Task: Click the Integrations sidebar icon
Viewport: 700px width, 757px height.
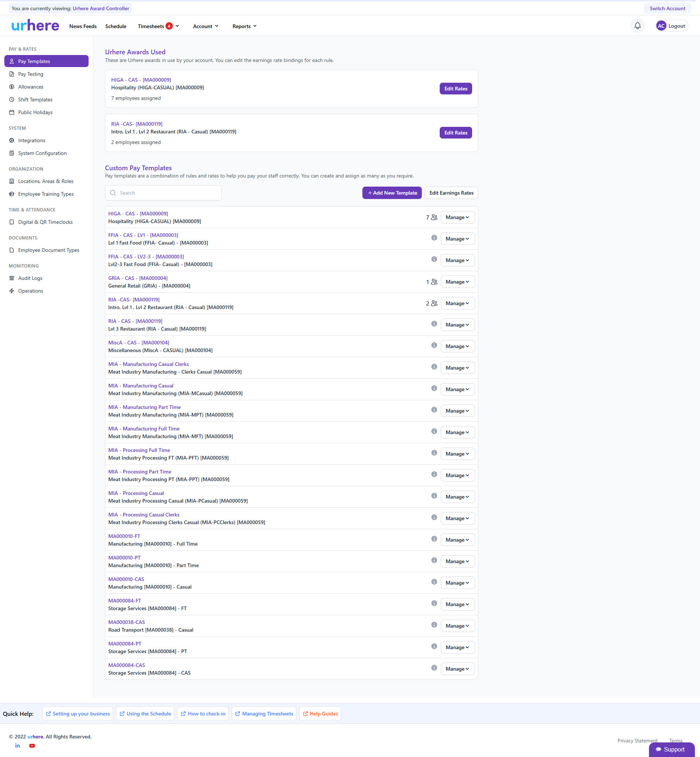Action: click(x=12, y=140)
